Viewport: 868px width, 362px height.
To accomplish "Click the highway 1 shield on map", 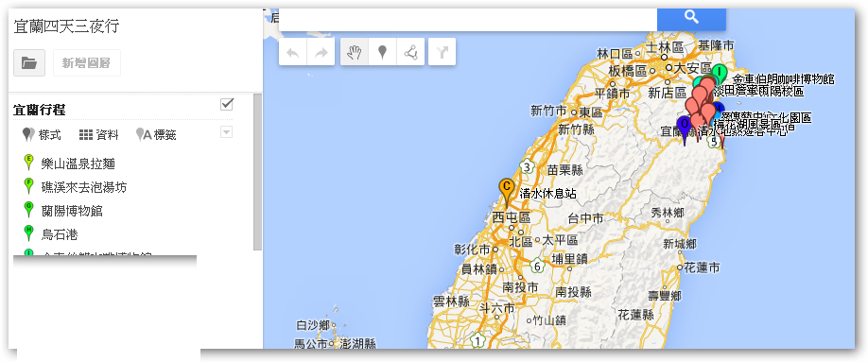I will [x=477, y=340].
